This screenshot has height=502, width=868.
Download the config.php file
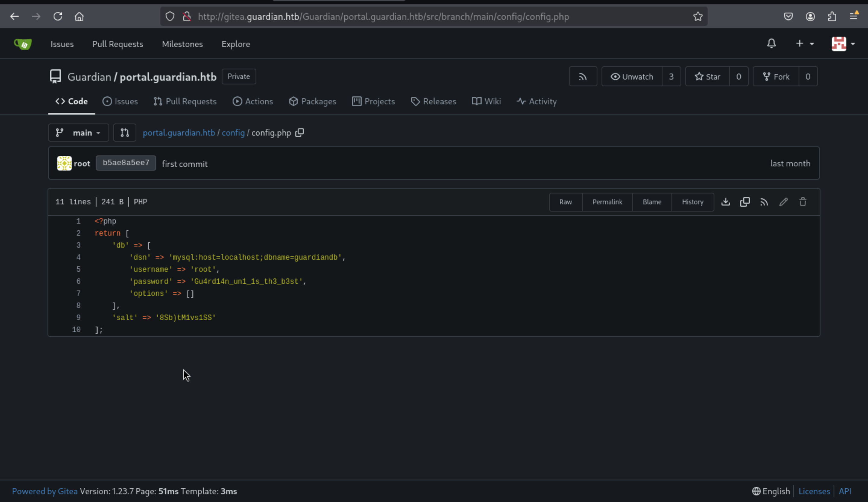pos(725,202)
